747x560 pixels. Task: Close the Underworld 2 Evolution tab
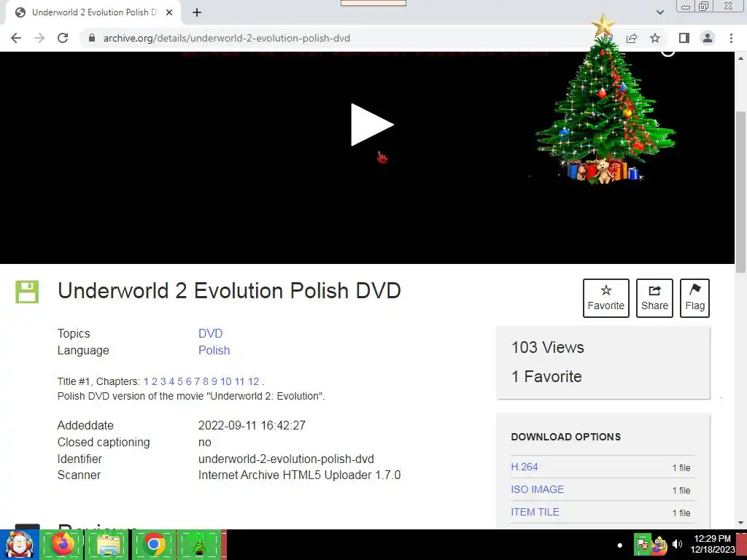click(x=169, y=12)
